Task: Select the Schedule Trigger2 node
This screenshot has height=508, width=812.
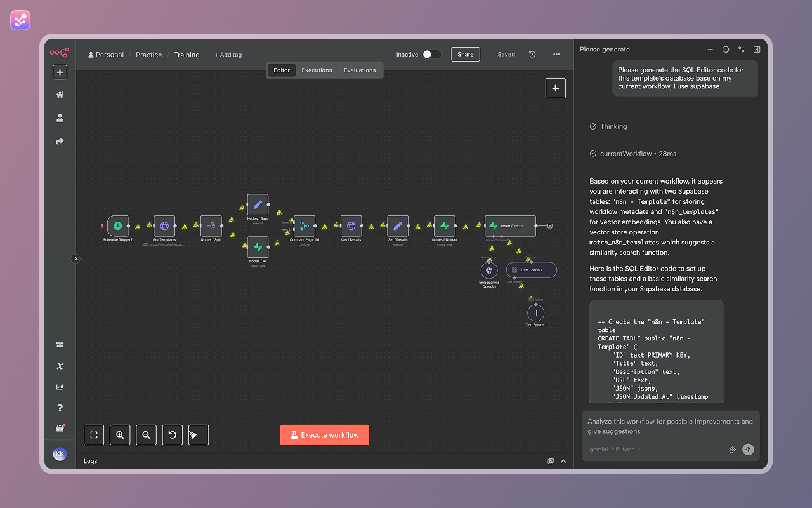Action: coord(117,225)
